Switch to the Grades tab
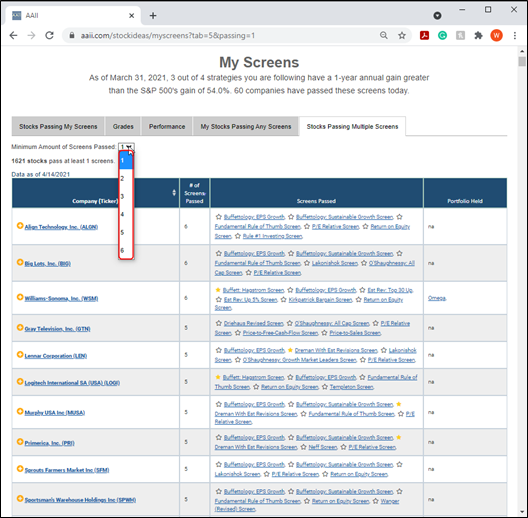 pyautogui.click(x=123, y=126)
